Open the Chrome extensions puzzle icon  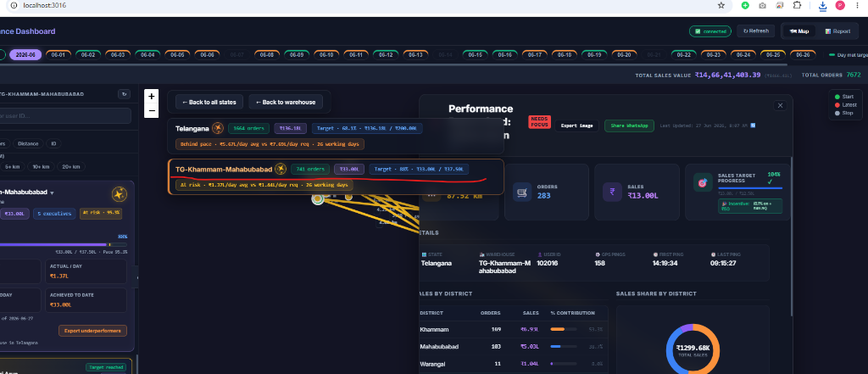(x=797, y=5)
